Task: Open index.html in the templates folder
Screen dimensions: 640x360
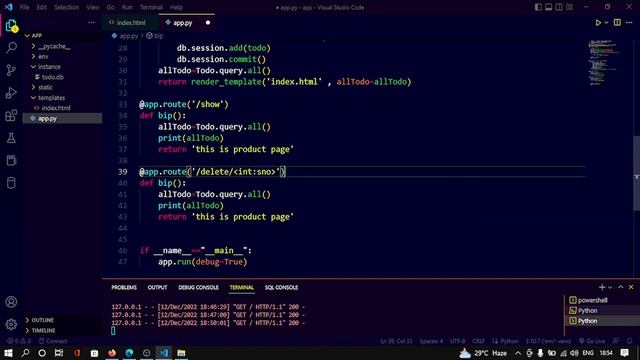Action: (x=56, y=108)
